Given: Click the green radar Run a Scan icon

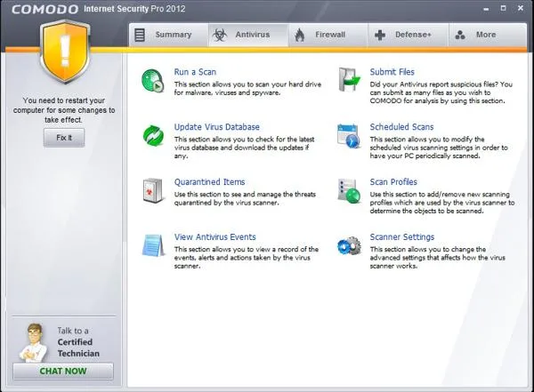Looking at the screenshot, I should pyautogui.click(x=153, y=81).
